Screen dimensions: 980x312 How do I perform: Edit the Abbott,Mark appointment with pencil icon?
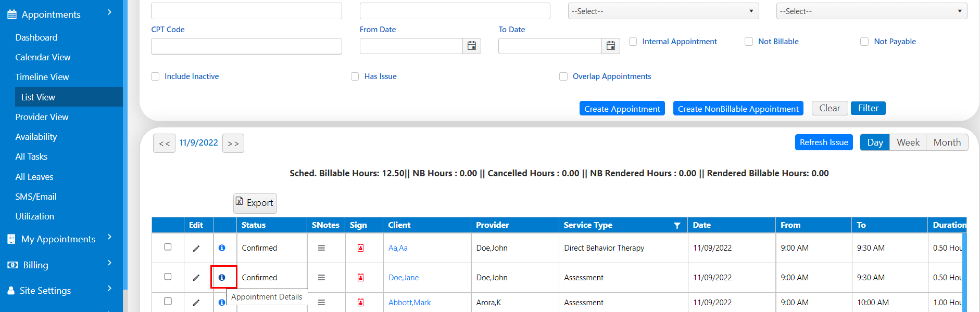(x=196, y=303)
